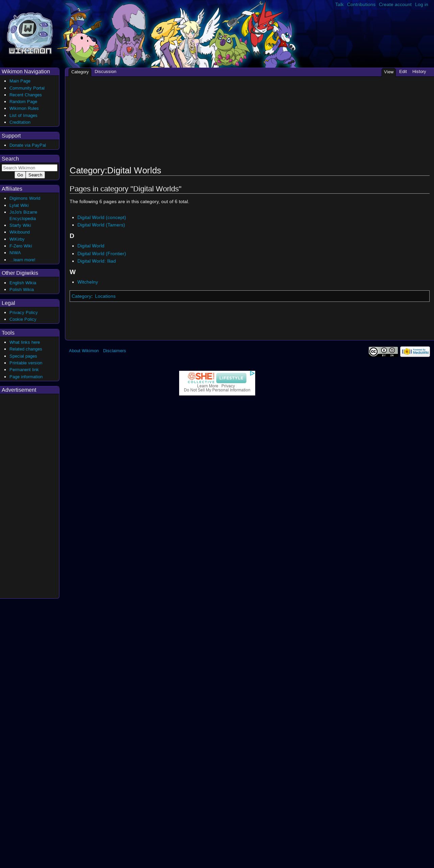Get the Permanent link
The height and width of the screenshot is (868, 434).
click(24, 370)
